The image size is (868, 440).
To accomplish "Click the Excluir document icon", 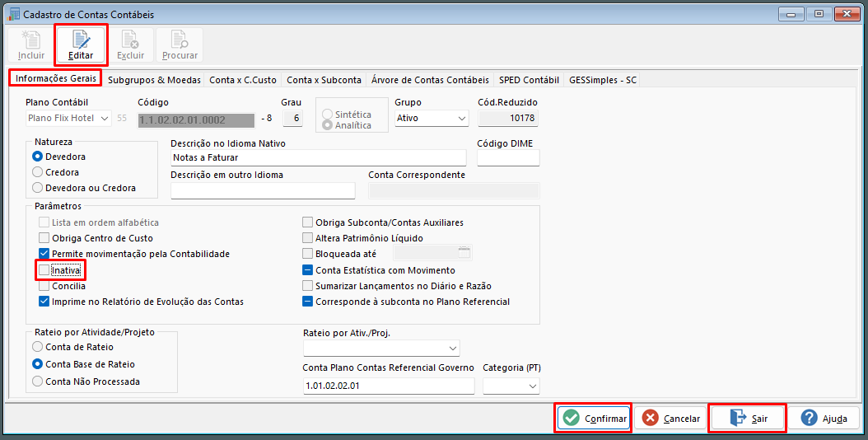I will click(130, 40).
